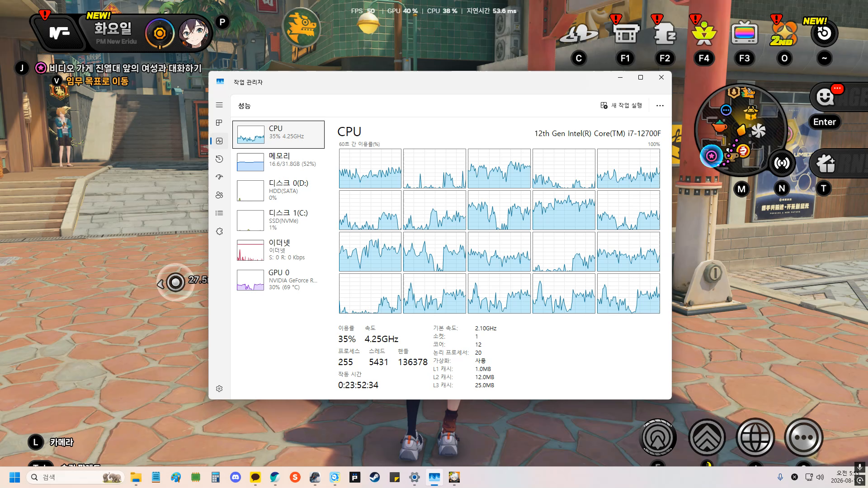This screenshot has height=488, width=868.
Task: Open Steam from the taskbar
Action: tap(375, 477)
